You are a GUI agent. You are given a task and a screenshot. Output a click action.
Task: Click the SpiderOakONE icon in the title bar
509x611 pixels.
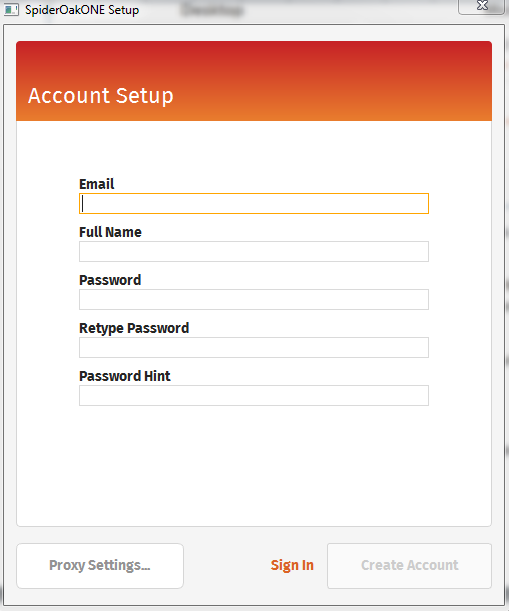(x=11, y=9)
